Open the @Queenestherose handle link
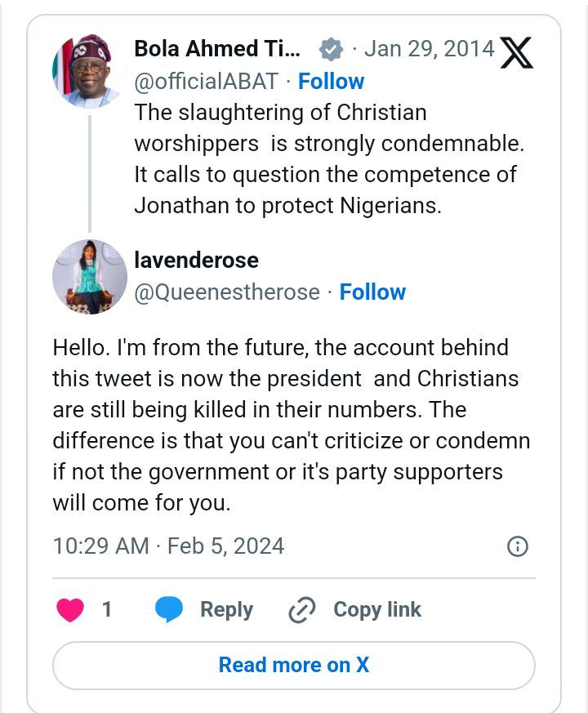 226,292
